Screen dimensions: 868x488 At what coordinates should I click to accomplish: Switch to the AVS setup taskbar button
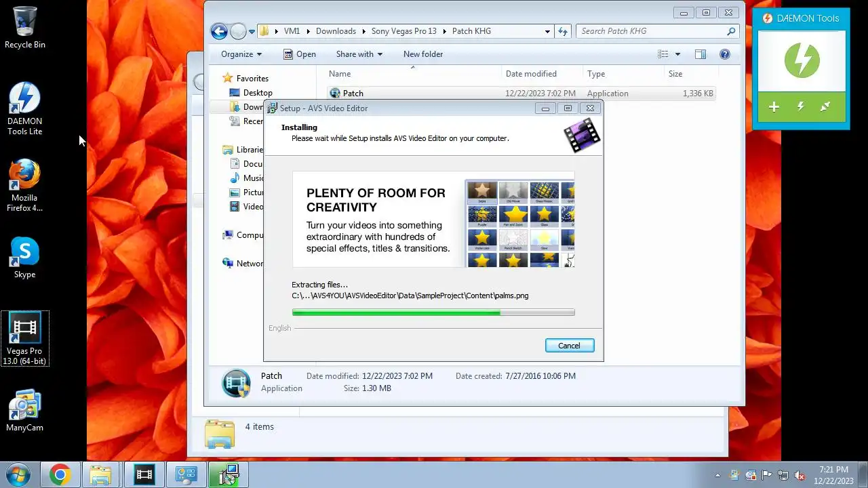tap(228, 475)
